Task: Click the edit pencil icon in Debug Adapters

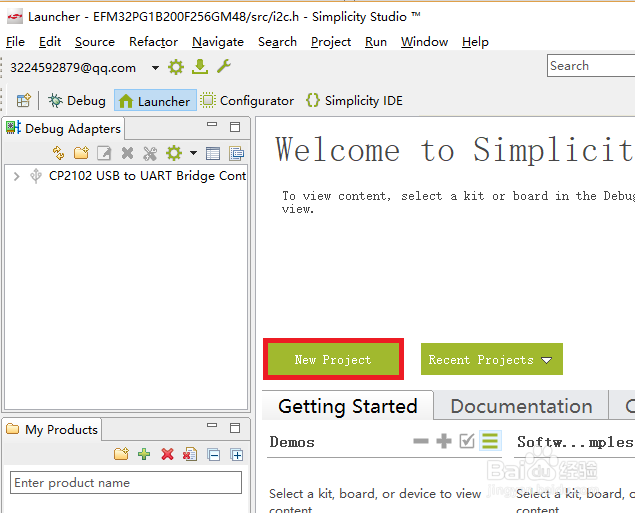Action: click(104, 153)
